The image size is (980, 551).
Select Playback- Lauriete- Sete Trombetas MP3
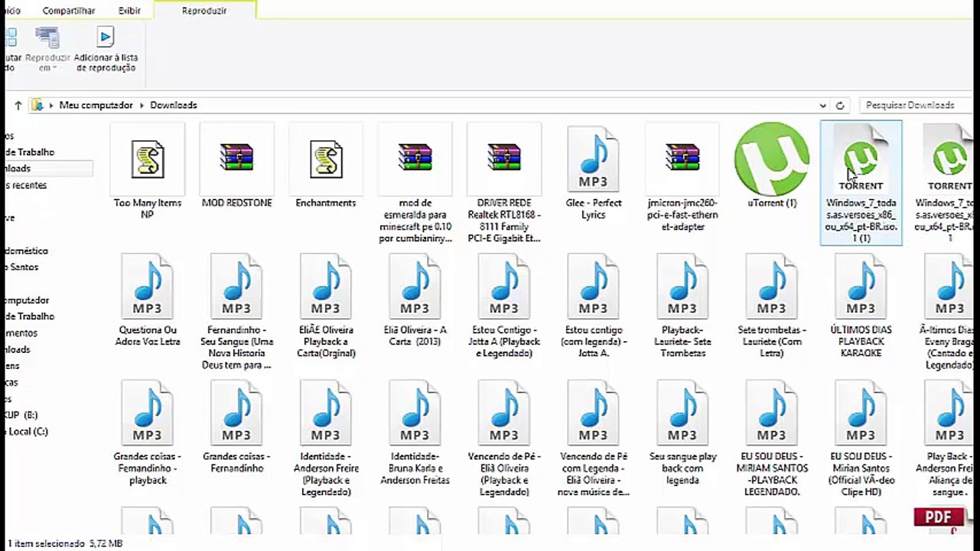(682, 286)
